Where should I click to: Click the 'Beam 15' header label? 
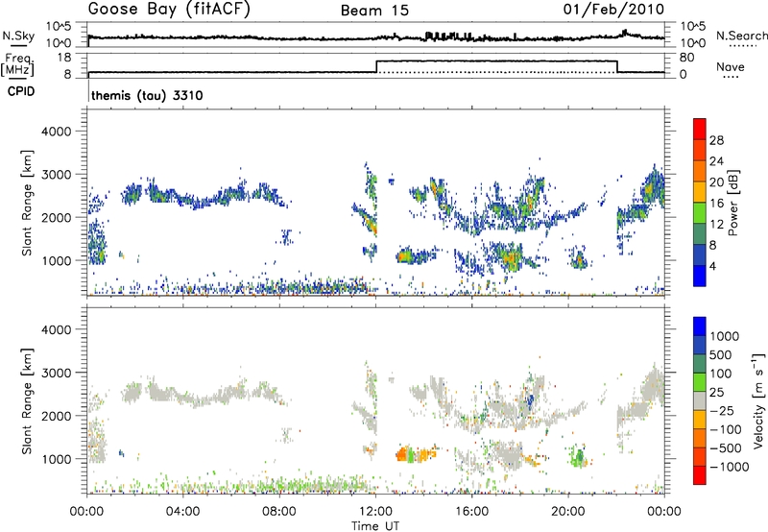(374, 11)
